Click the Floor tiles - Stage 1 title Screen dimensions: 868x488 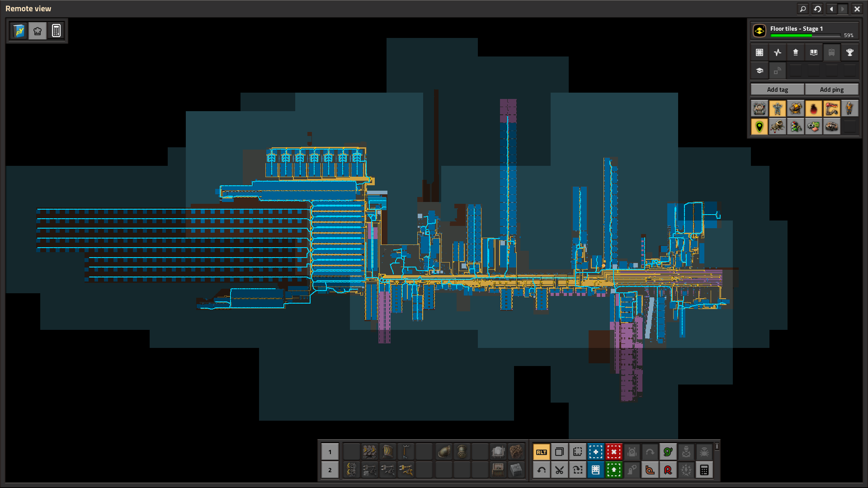797,28
